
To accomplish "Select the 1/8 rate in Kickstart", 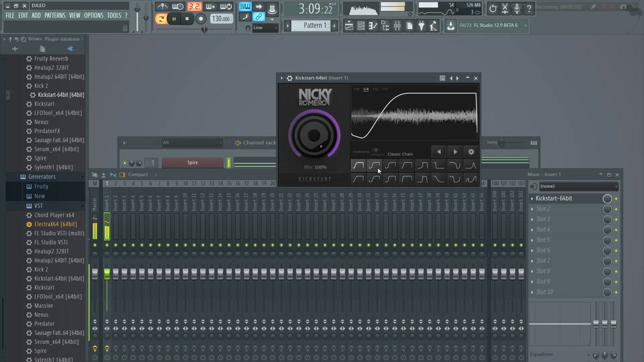I will click(356, 89).
